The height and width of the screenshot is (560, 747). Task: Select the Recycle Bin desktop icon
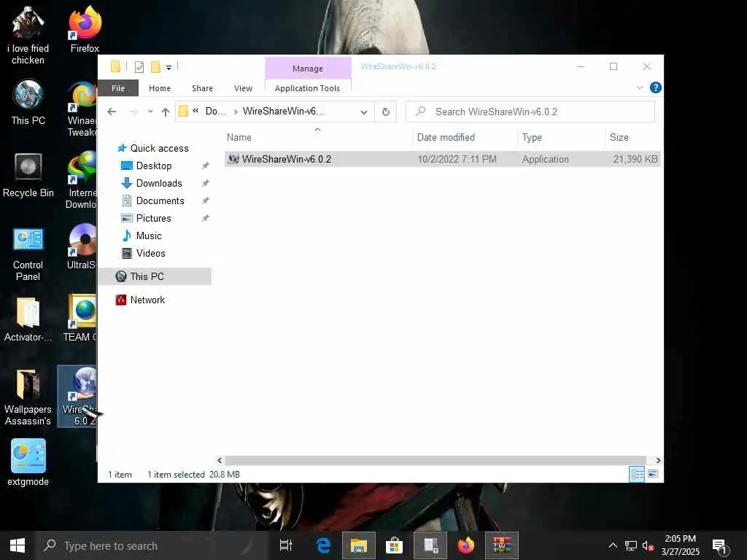(28, 174)
